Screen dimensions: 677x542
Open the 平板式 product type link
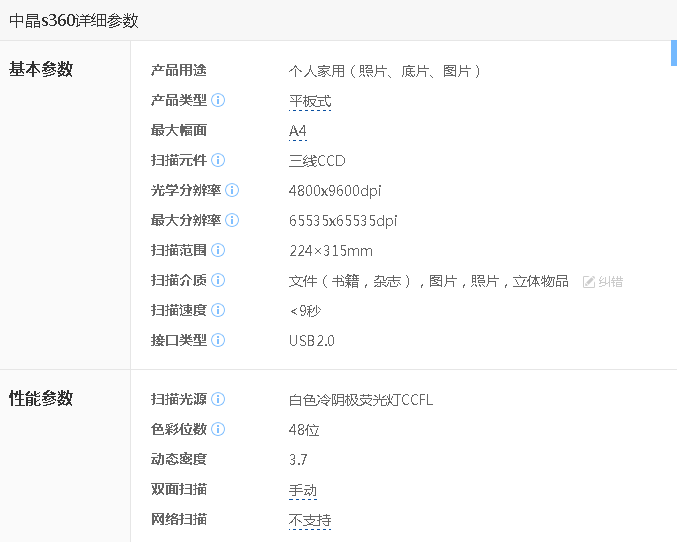point(310,101)
